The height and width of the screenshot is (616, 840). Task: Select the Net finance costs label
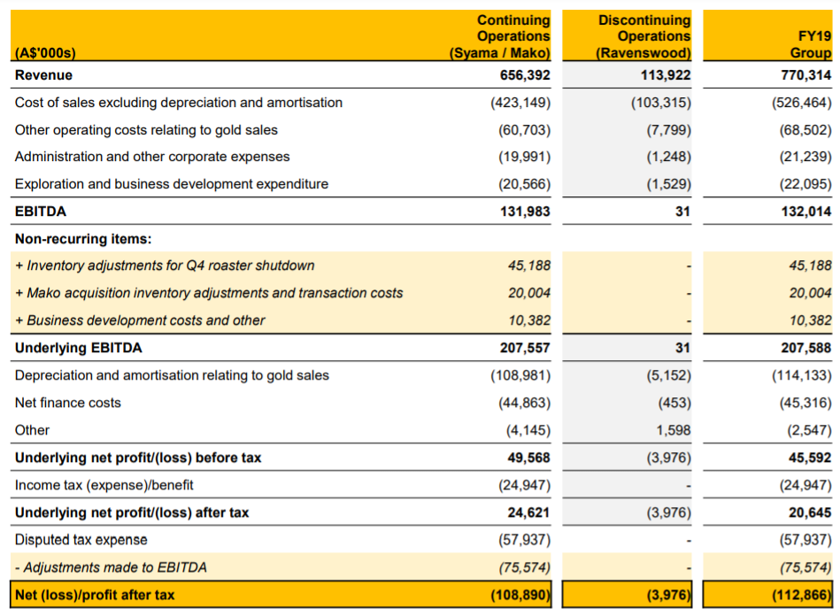(68, 403)
